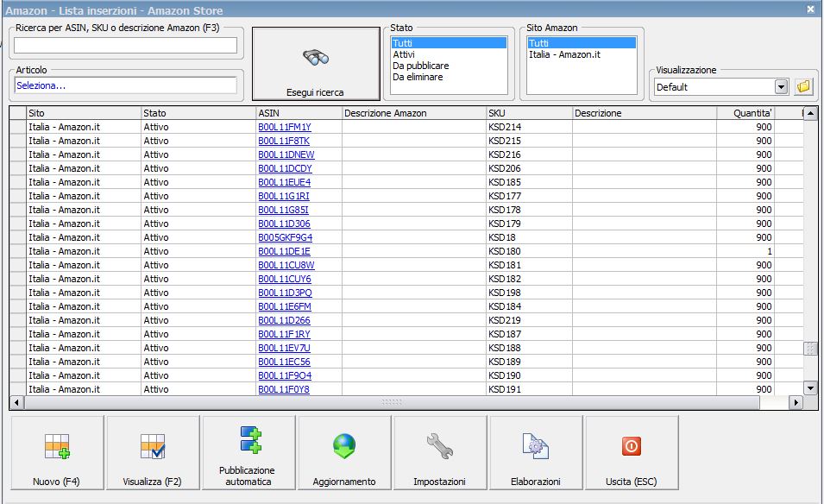Select Attivi in the Stato list
The height and width of the screenshot is (504, 824).
tap(449, 54)
